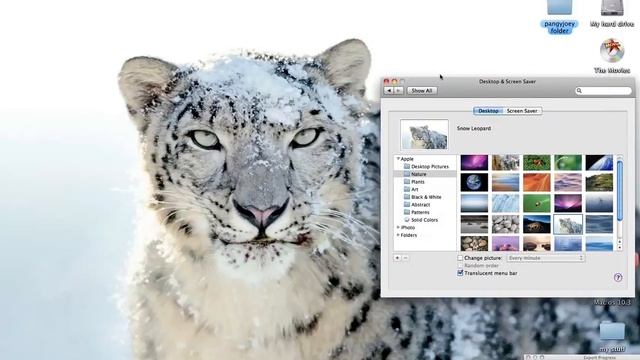Choose the Earth globe wallpaper thumbnail
Image resolution: width=640 pixels, height=360 pixels.
pyautogui.click(x=474, y=183)
